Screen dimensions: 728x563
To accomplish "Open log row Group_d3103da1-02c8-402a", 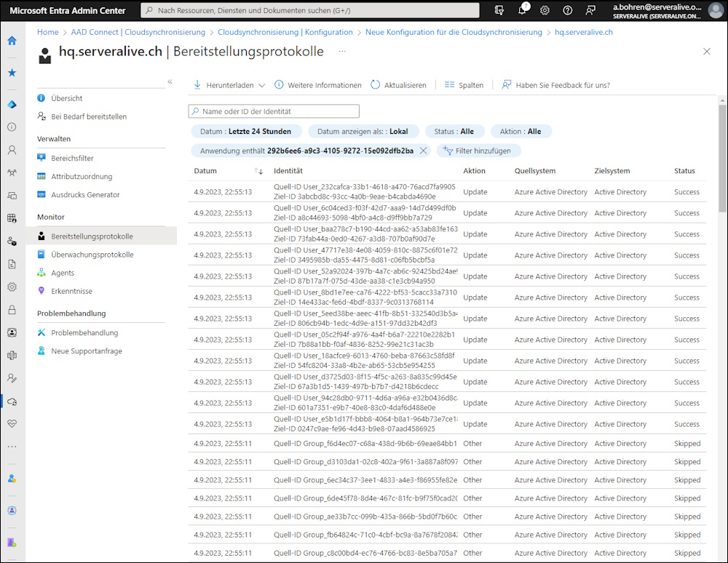I will pyautogui.click(x=447, y=462).
